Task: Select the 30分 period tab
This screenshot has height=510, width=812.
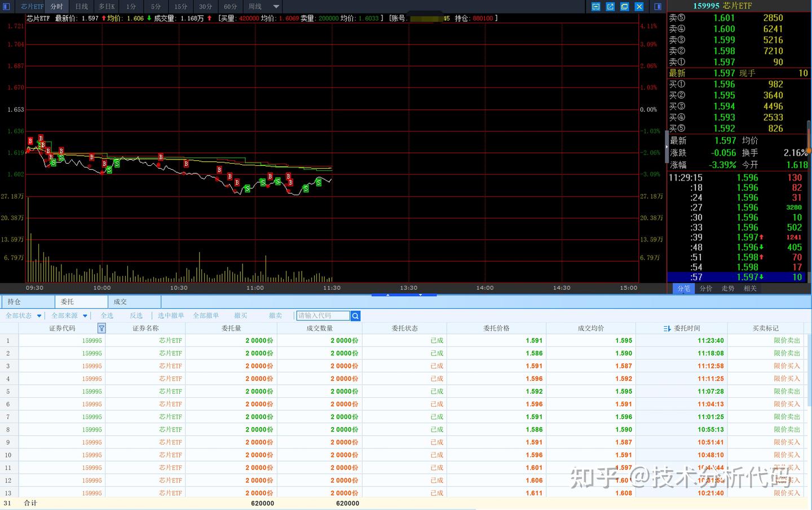Action: [x=205, y=7]
